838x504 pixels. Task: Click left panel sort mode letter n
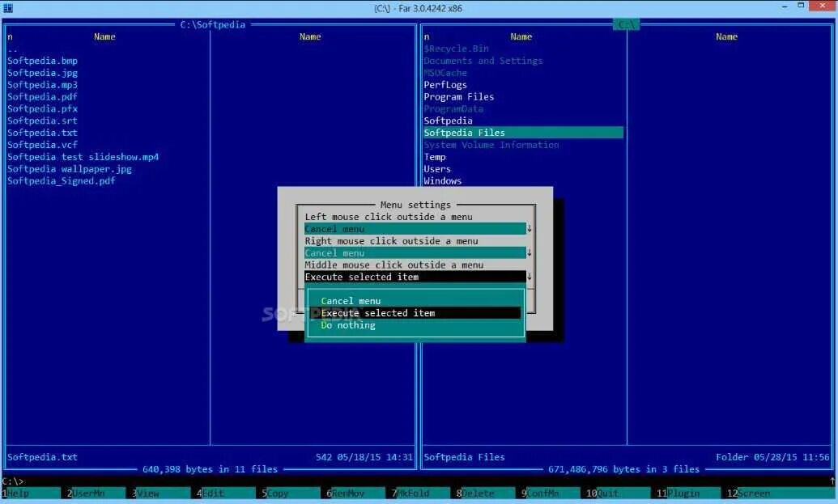point(10,37)
